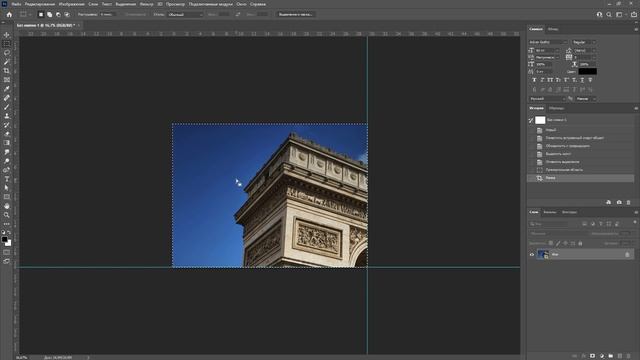The width and height of the screenshot is (640, 360).
Task: Select the Rectangular Marquee tool
Action: [7, 44]
